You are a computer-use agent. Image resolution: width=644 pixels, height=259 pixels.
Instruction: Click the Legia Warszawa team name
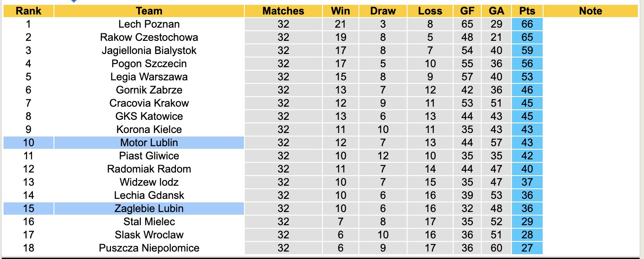149,77
